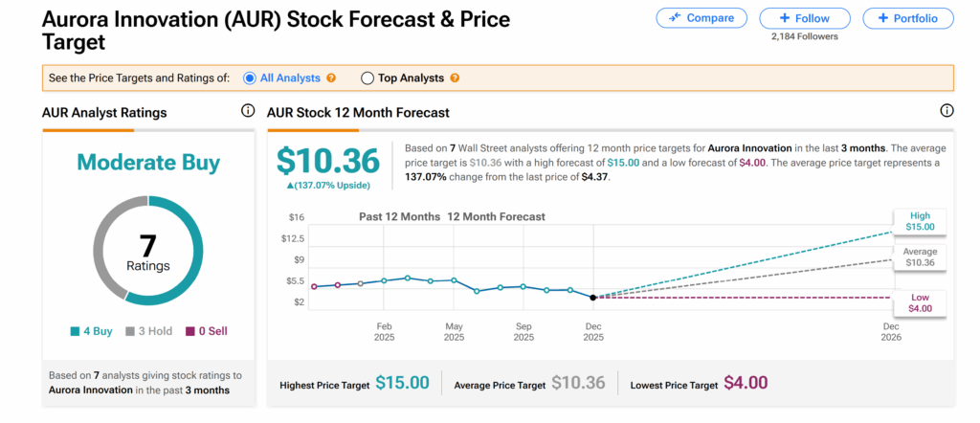Click the orange badge next to All Analysts
Viewport: 980px width, 423px height.
(x=331, y=78)
